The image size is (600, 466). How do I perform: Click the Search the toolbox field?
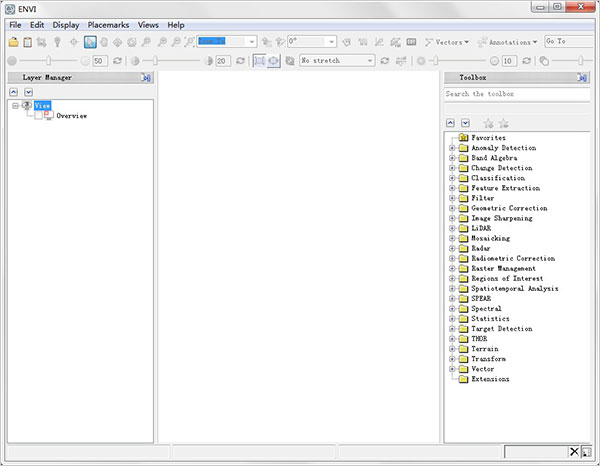[517, 94]
